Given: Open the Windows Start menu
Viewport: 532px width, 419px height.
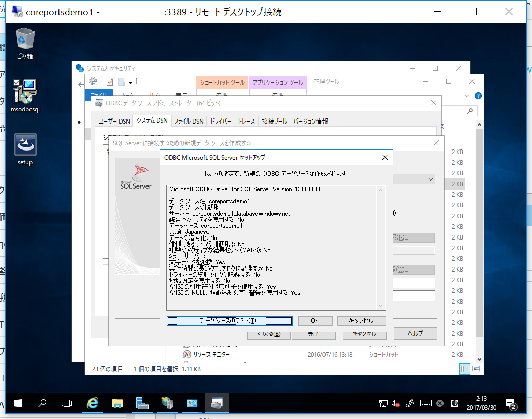Looking at the screenshot, I should (x=18, y=403).
